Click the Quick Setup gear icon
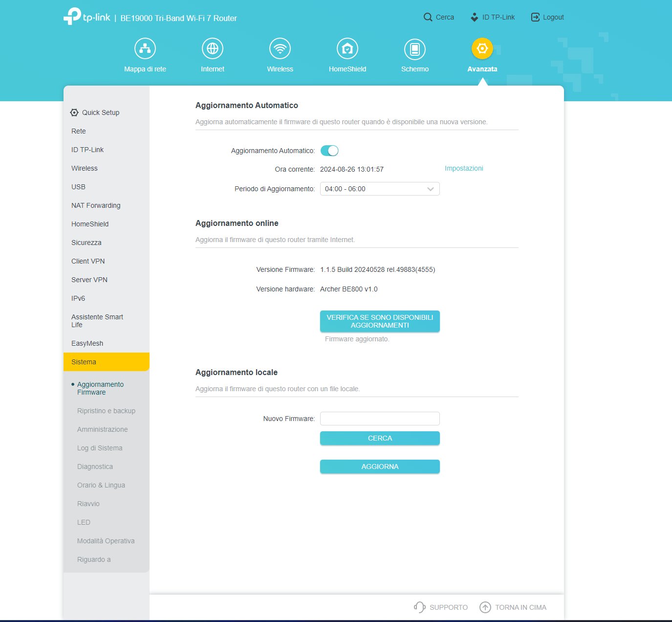The width and height of the screenshot is (672, 622). [x=74, y=112]
